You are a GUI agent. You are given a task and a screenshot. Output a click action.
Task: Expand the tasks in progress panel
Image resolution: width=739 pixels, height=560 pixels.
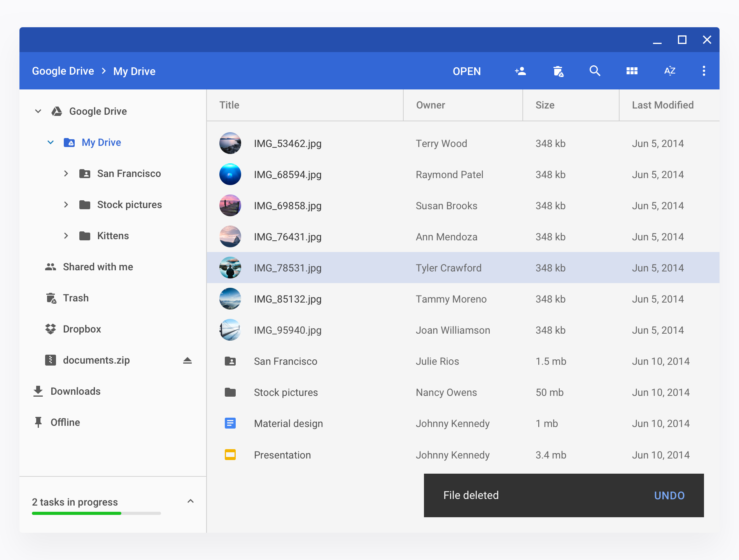[191, 501]
